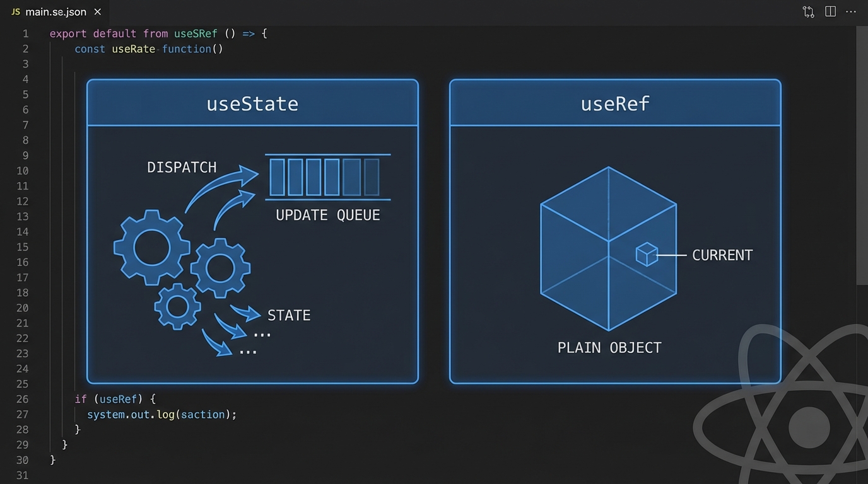Click the JS file icon on the tab
The width and height of the screenshot is (868, 484).
(15, 12)
